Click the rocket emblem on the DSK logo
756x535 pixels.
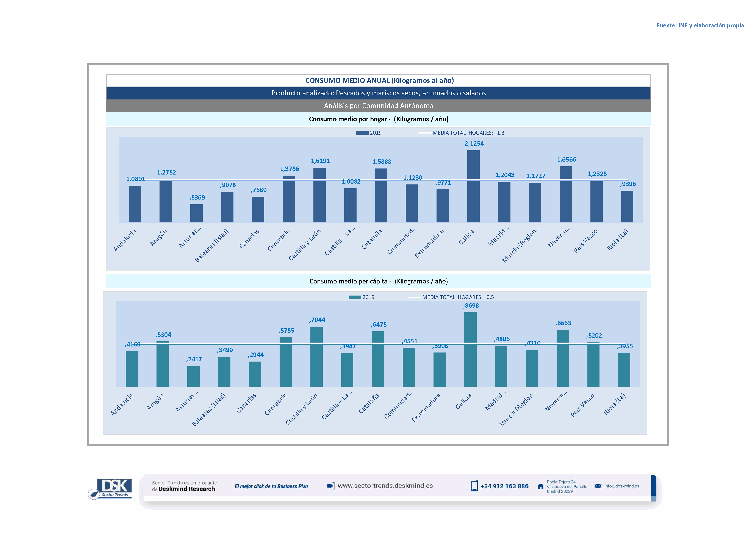[x=94, y=494]
